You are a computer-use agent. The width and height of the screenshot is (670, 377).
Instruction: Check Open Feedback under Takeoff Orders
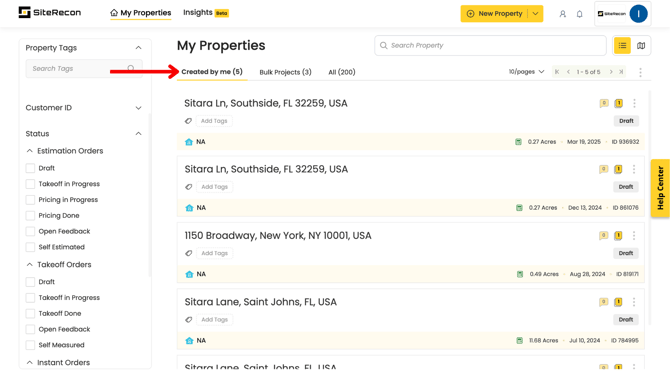tap(30, 329)
